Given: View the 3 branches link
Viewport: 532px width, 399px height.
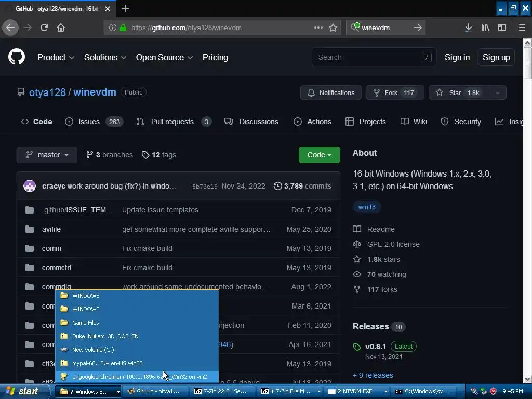Looking at the screenshot, I should click(109, 155).
